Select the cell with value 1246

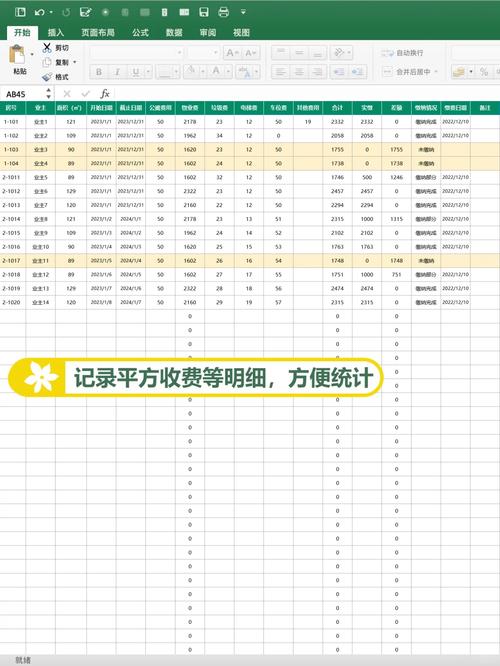(396, 177)
